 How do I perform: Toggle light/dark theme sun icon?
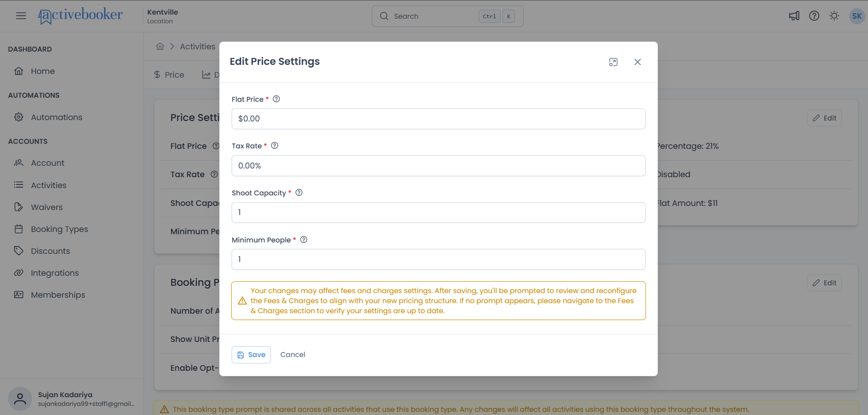pyautogui.click(x=834, y=16)
